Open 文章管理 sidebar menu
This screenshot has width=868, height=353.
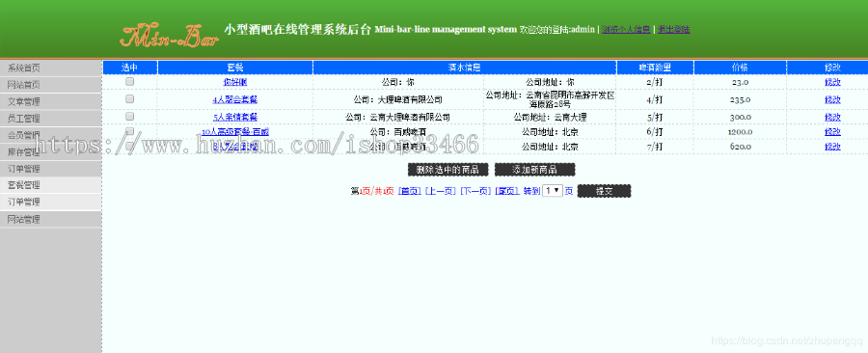[x=51, y=102]
